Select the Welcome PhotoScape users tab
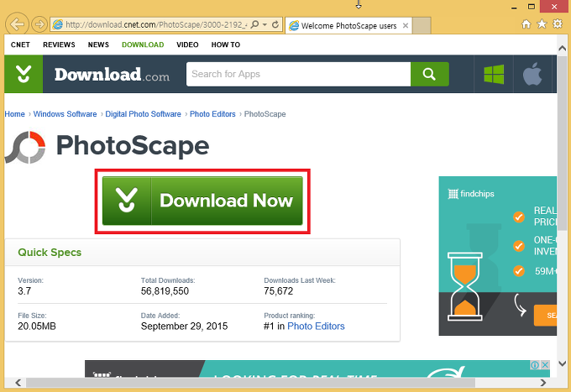This screenshot has width=571, height=392. click(348, 26)
